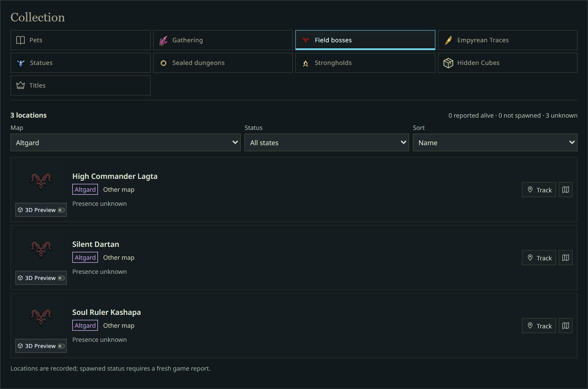The width and height of the screenshot is (588, 389).
Task: Click the 3 locations count heading
Action: tap(28, 115)
